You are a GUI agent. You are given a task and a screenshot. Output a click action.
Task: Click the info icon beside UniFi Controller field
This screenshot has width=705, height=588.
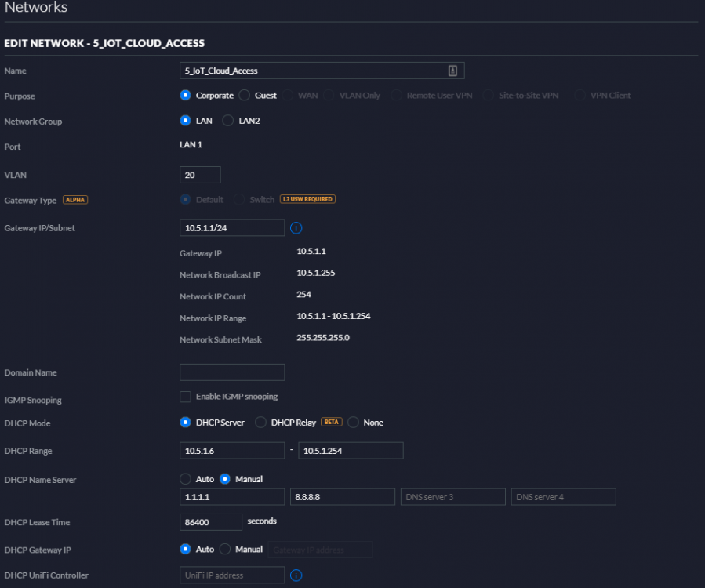click(x=296, y=575)
